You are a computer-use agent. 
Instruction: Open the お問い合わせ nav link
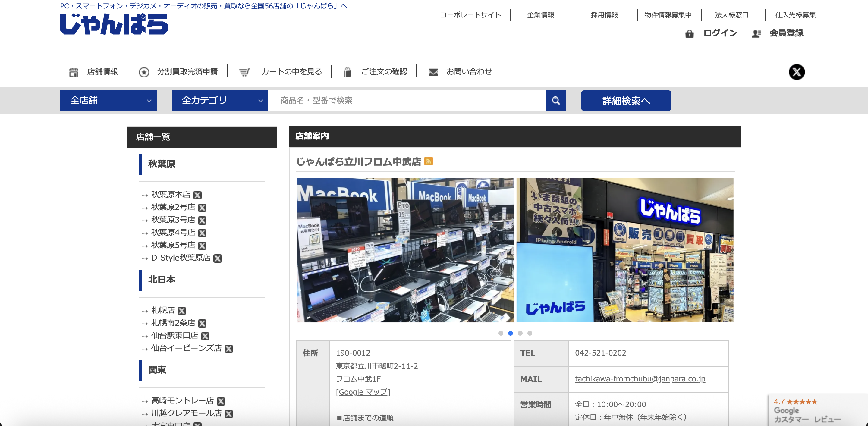[x=469, y=72]
